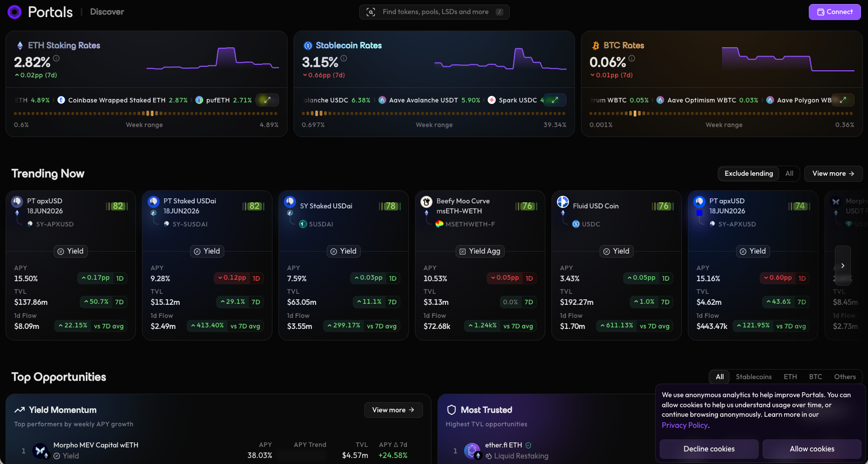Select the Others tab
Screen dimensions: 868x464
(845, 377)
